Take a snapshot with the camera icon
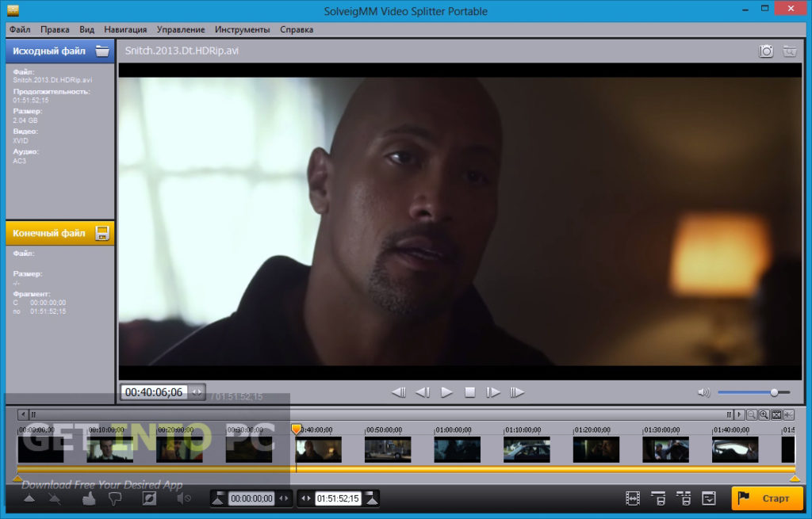Image resolution: width=812 pixels, height=519 pixels. [x=766, y=51]
